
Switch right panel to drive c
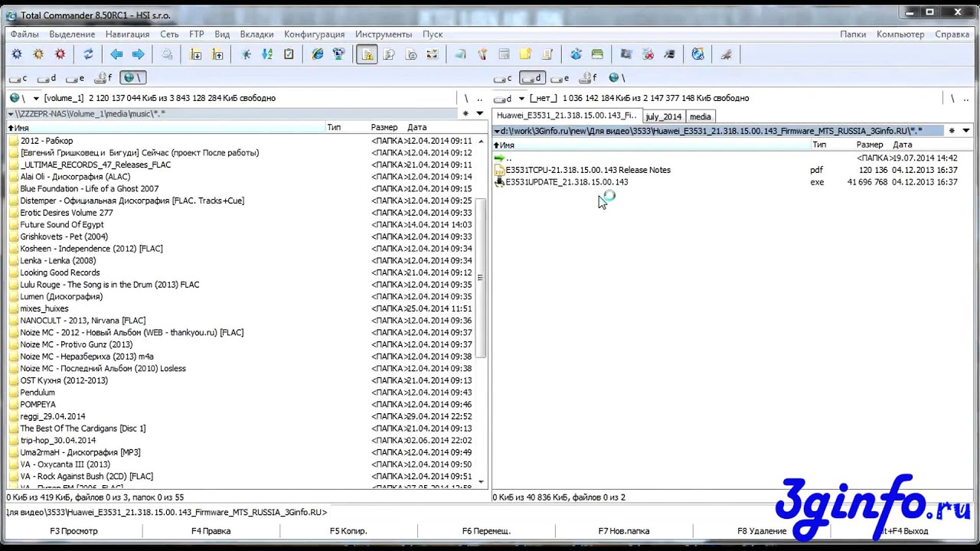[503, 78]
